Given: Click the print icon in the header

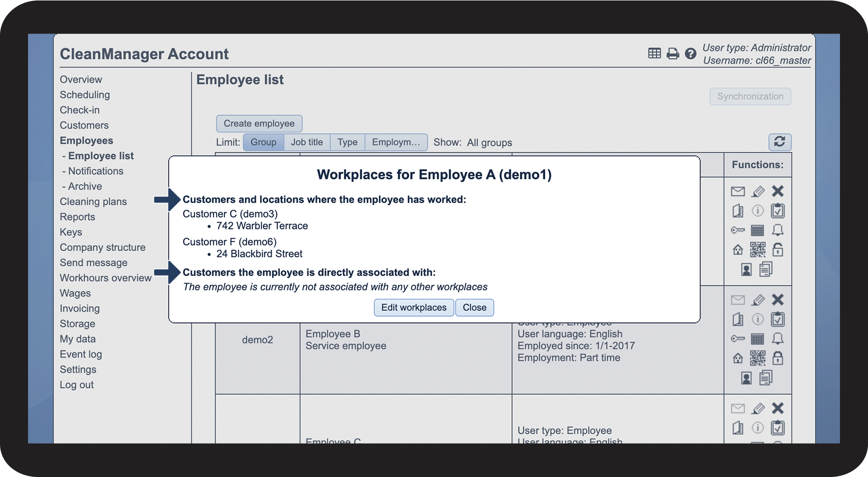Looking at the screenshot, I should click(673, 54).
